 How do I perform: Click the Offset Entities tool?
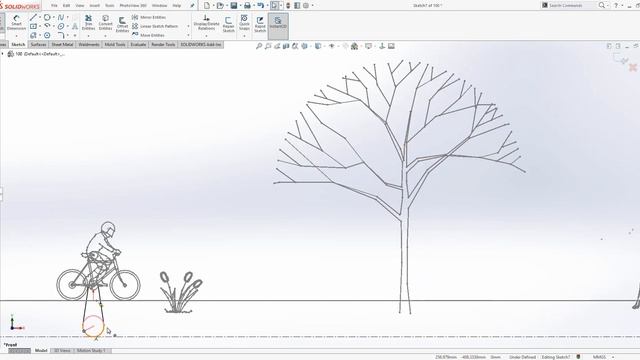122,24
